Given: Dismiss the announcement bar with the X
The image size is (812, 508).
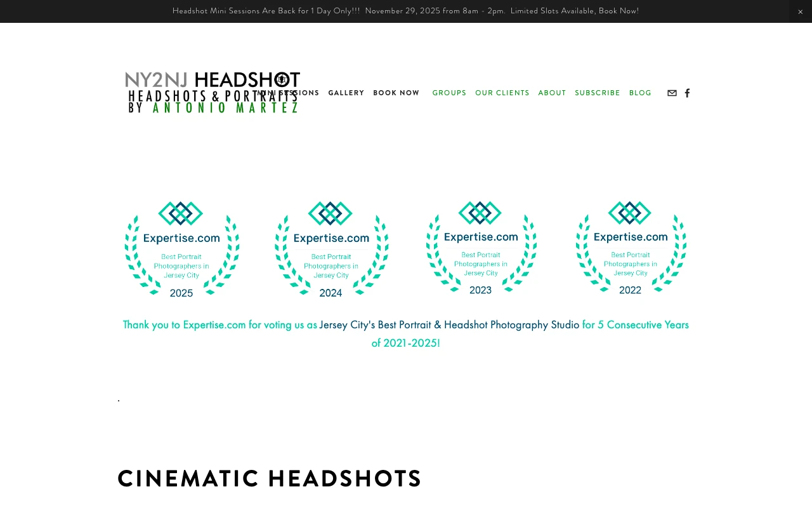Looking at the screenshot, I should point(800,11).
